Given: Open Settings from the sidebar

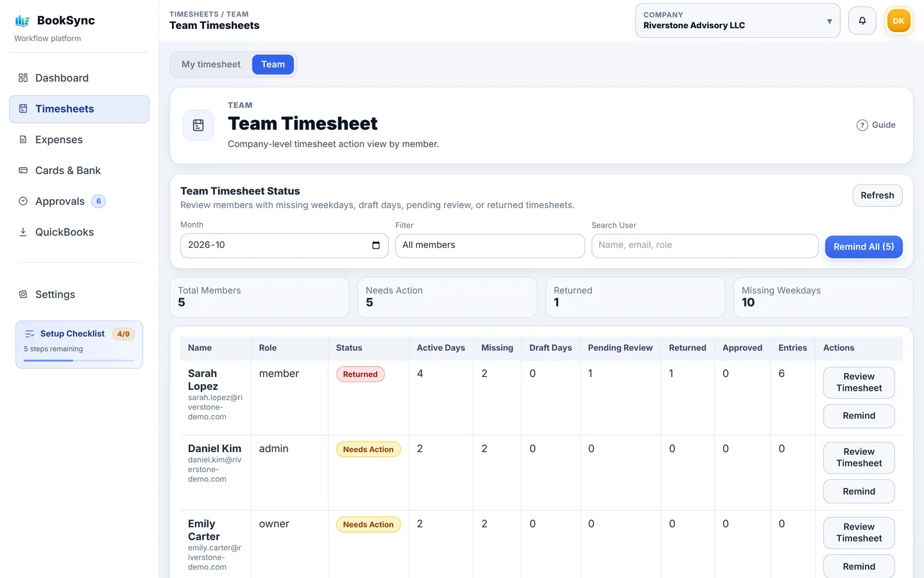Looking at the screenshot, I should click(x=79, y=294).
